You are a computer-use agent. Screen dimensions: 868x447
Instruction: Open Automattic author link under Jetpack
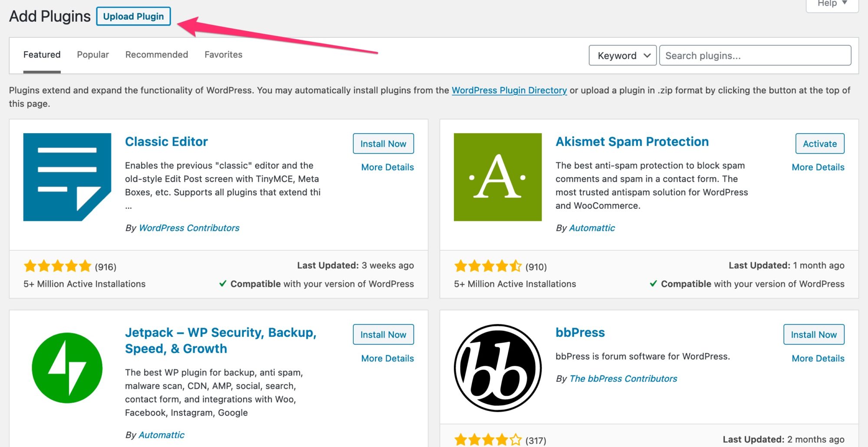(161, 435)
